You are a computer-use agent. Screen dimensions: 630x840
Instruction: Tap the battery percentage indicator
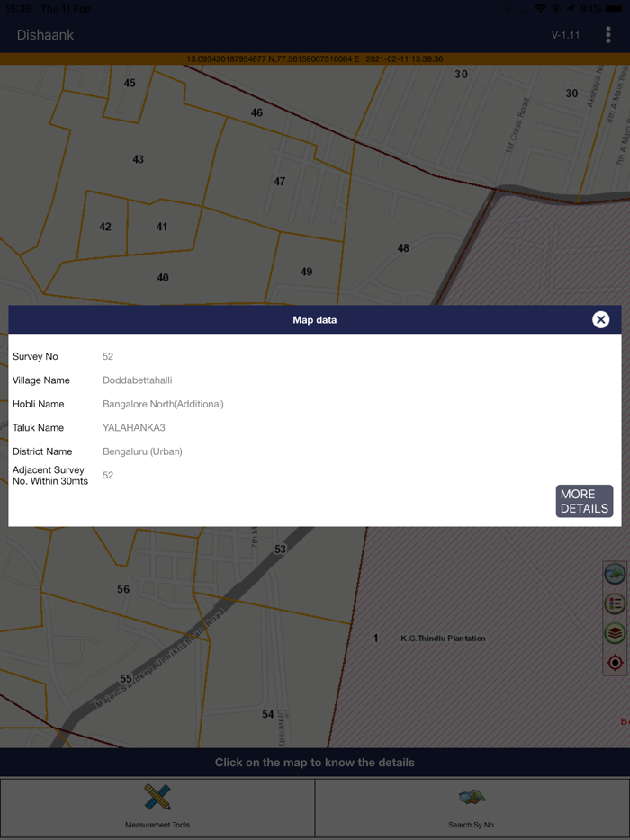coord(590,9)
